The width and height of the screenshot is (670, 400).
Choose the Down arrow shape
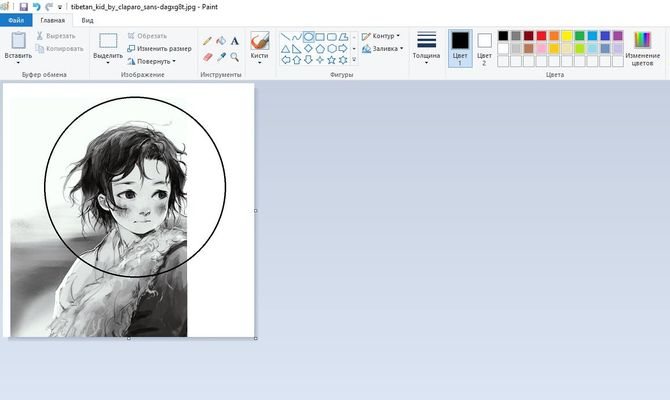[x=309, y=60]
